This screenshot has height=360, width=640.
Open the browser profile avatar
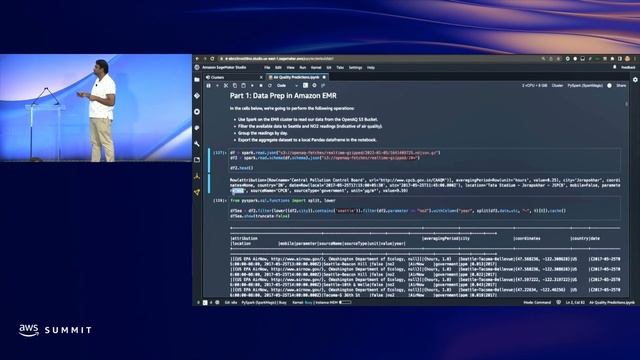click(x=628, y=59)
